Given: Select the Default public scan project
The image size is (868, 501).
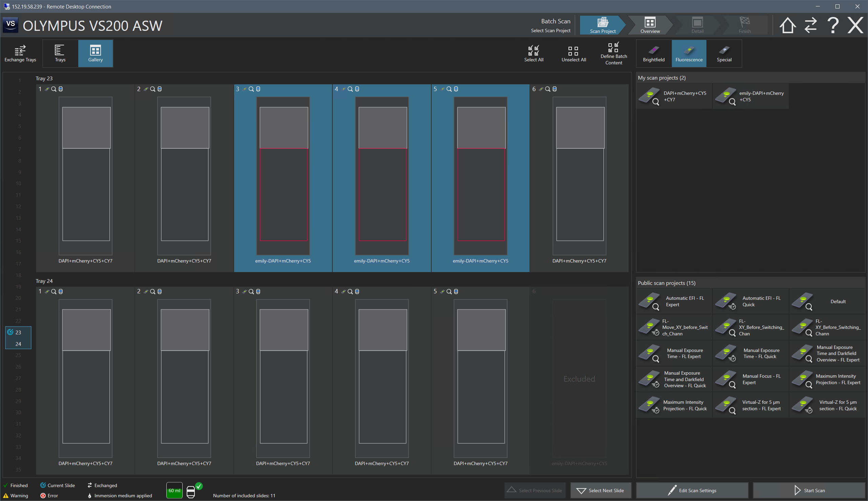Looking at the screenshot, I should point(827,301).
